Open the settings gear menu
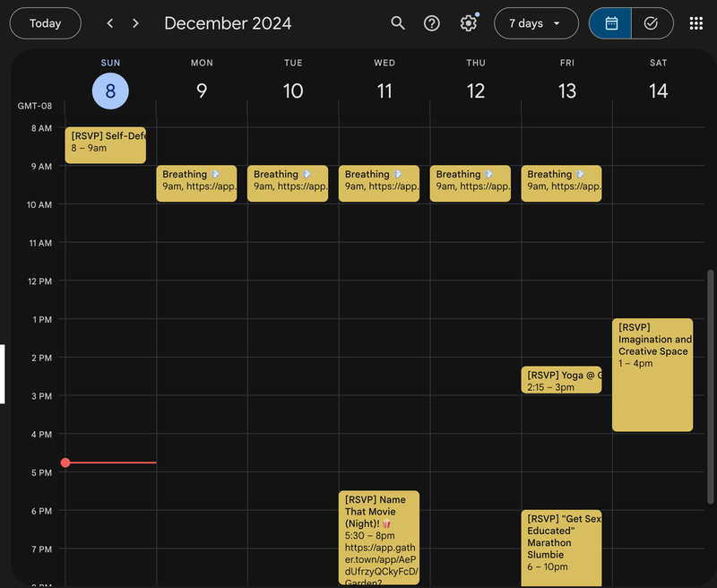 click(468, 23)
